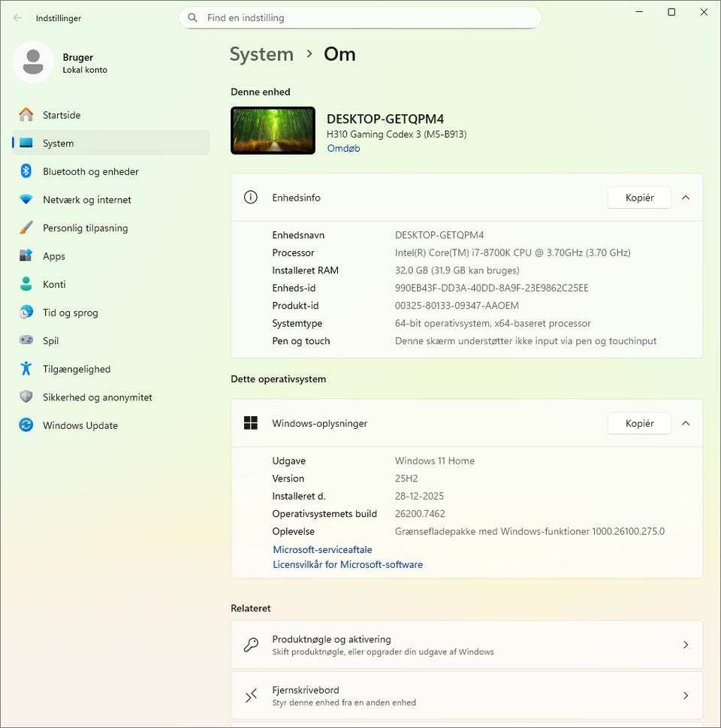Select the Spil gamepad icon
This screenshot has width=721, height=728.
coord(26,340)
